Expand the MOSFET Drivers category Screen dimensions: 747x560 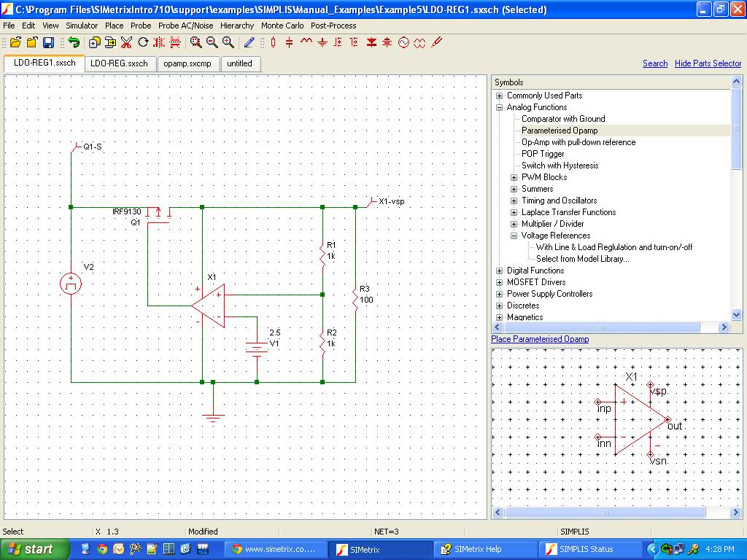click(500, 282)
